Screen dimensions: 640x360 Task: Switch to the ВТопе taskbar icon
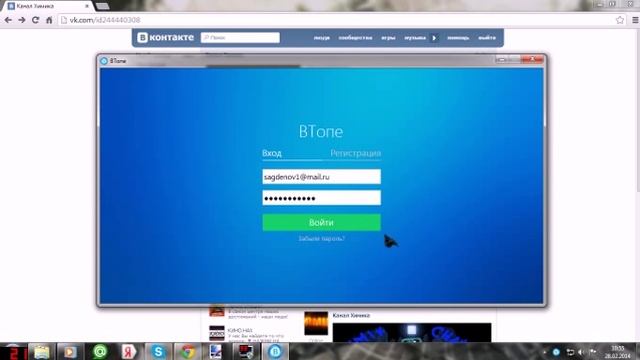[275, 352]
